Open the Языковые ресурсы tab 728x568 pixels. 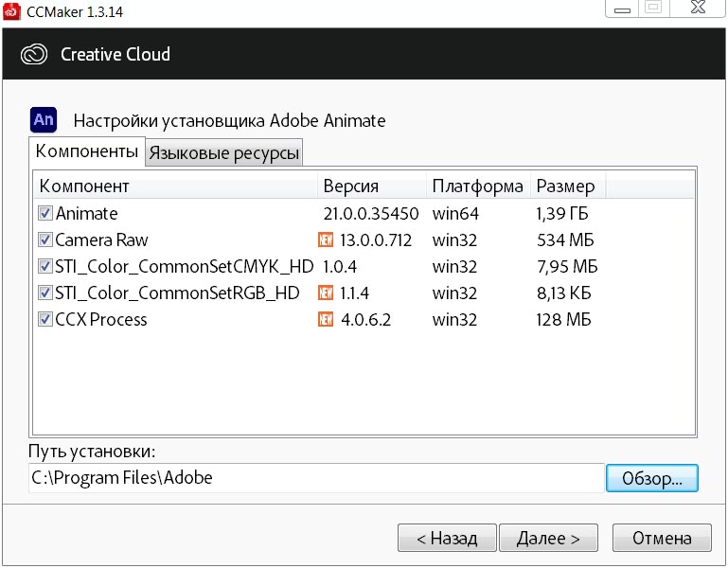coord(223,152)
